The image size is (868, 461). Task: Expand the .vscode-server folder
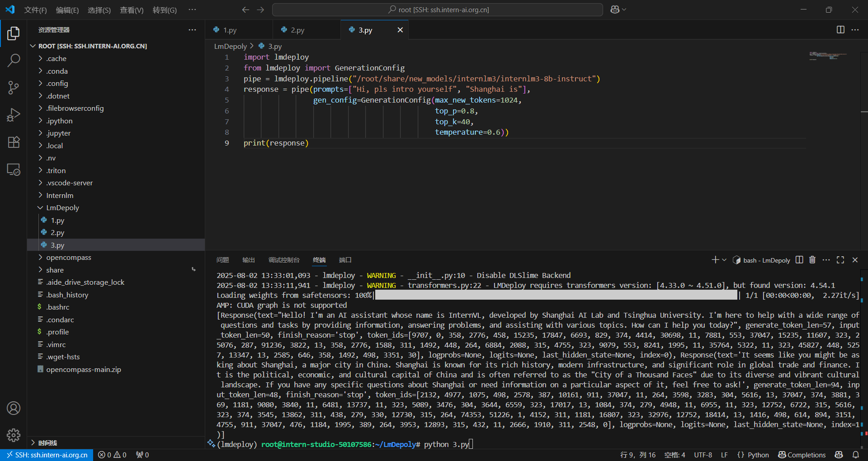coord(40,183)
